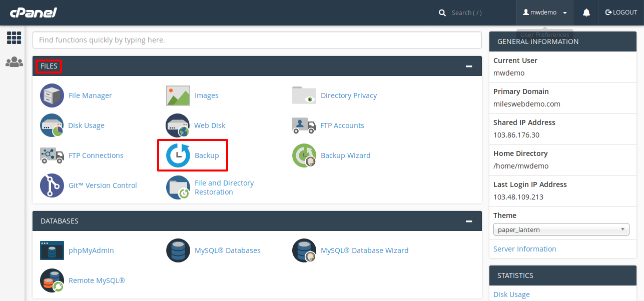Viewport: 644px width, 301px height.
Task: Open the File Manager icon
Action: coord(52,95)
